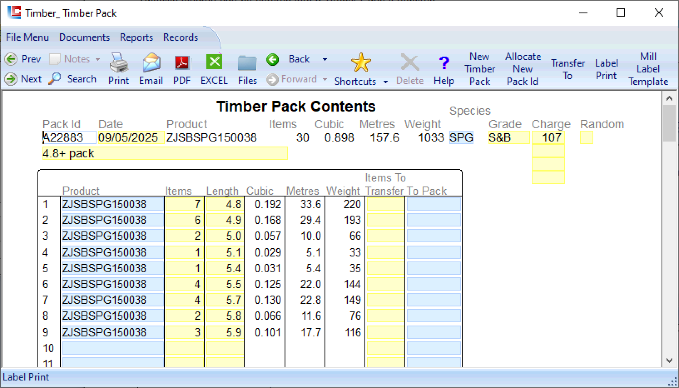This screenshot has width=679, height=388.
Task: Click the description field '4.8+ pack'
Action: [165, 153]
